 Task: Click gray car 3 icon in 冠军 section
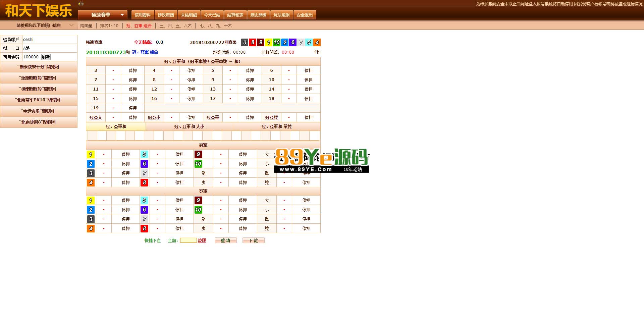coord(91,173)
